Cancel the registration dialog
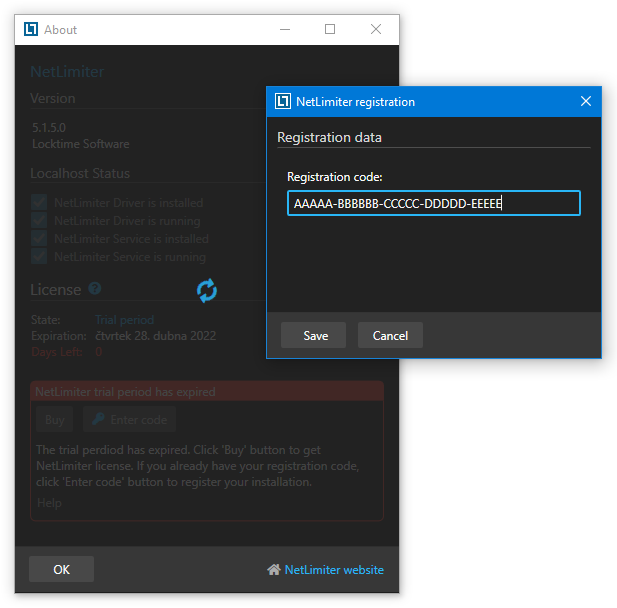The height and width of the screenshot is (608, 617). 390,336
